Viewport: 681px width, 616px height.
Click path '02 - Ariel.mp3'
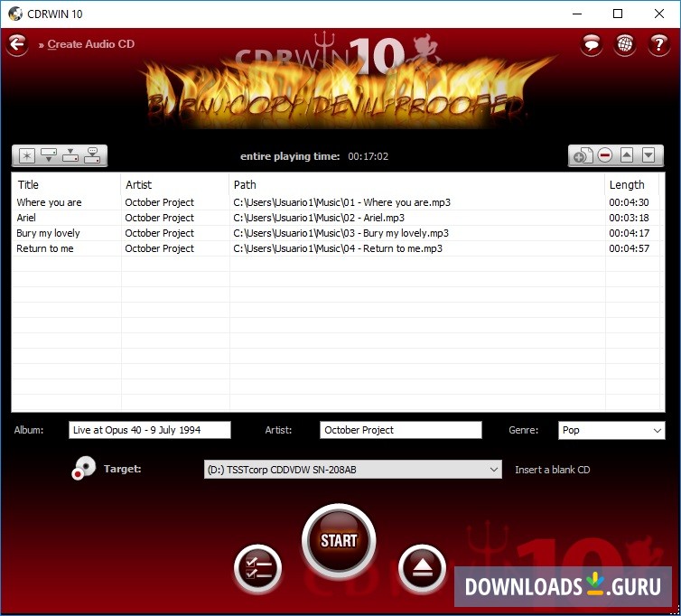pos(319,218)
